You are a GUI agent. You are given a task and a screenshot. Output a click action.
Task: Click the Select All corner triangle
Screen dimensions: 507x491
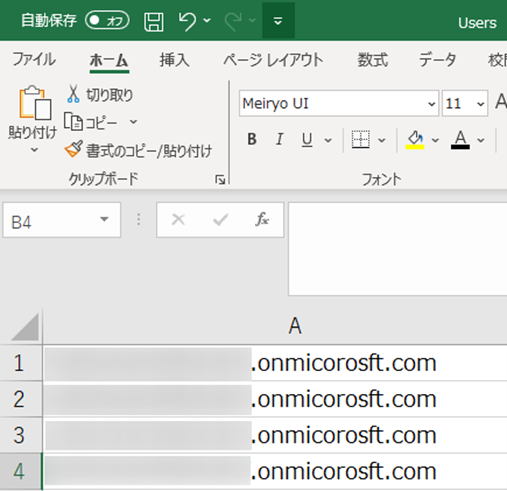coord(25,327)
